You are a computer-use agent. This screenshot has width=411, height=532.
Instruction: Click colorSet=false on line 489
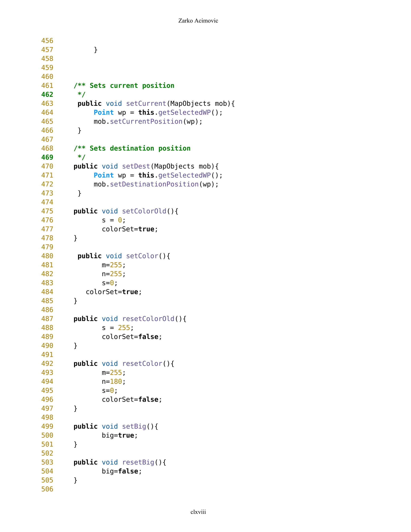coord(132,337)
